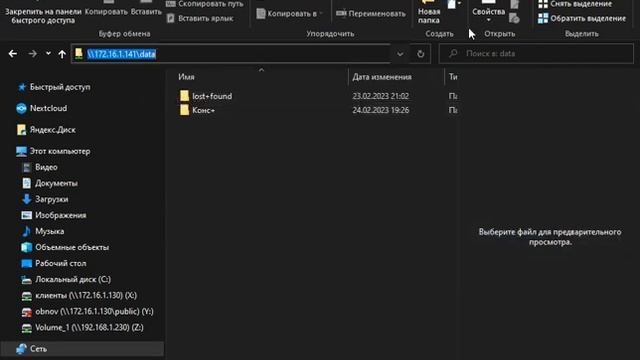Click date cell 23.02.2023 21:02
The width and height of the screenshot is (640, 360).
click(380, 96)
